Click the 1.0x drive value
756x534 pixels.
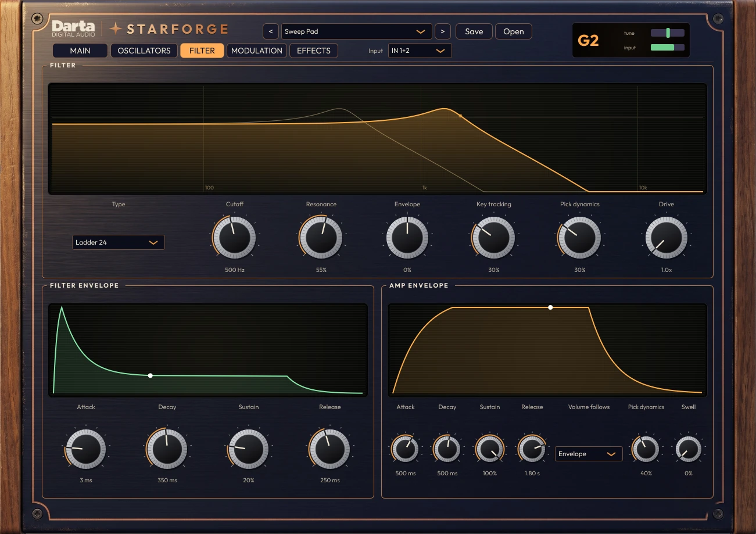click(667, 270)
